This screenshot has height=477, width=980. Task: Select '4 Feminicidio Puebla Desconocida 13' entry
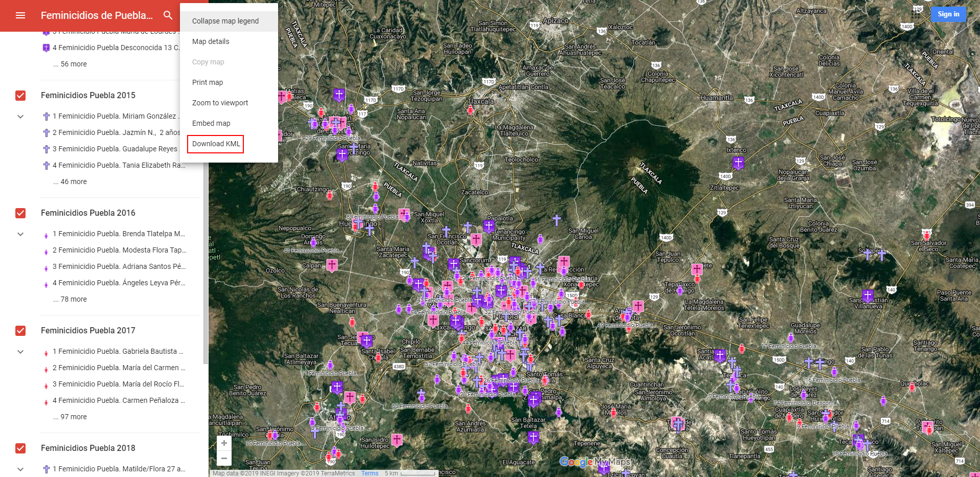pos(117,48)
